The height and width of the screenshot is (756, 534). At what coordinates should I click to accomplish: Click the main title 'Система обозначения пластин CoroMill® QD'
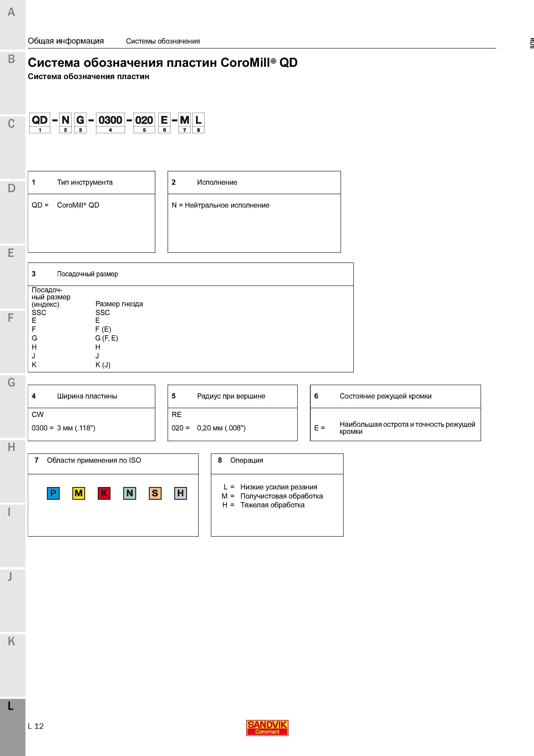click(x=163, y=62)
